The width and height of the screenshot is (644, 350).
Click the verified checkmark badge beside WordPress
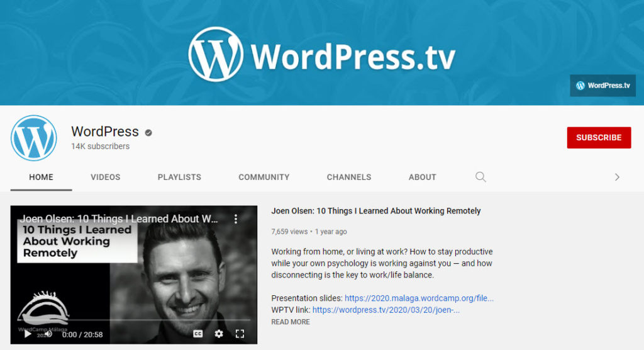click(x=148, y=132)
